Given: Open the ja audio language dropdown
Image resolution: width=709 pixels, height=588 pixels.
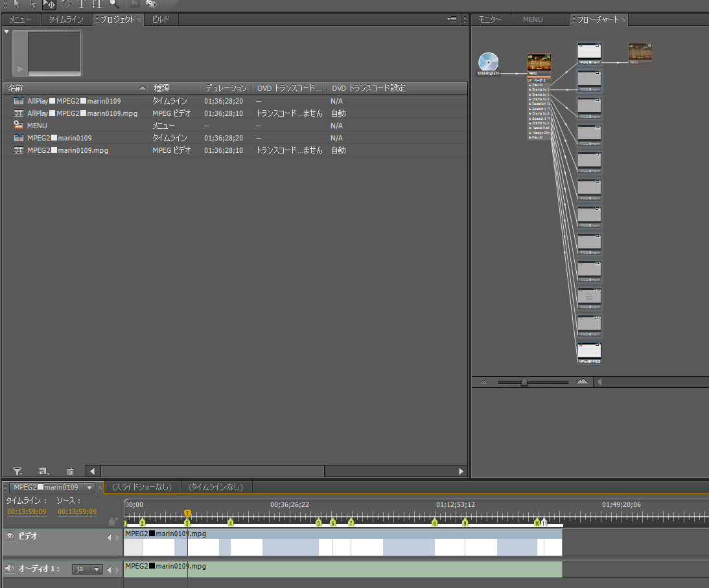Looking at the screenshot, I should click(x=87, y=569).
